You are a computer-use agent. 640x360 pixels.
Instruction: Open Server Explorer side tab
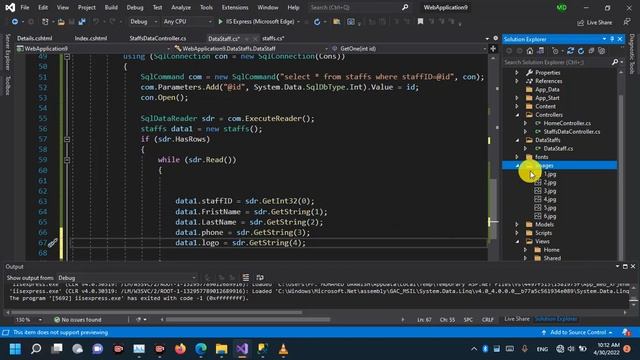click(x=7, y=52)
